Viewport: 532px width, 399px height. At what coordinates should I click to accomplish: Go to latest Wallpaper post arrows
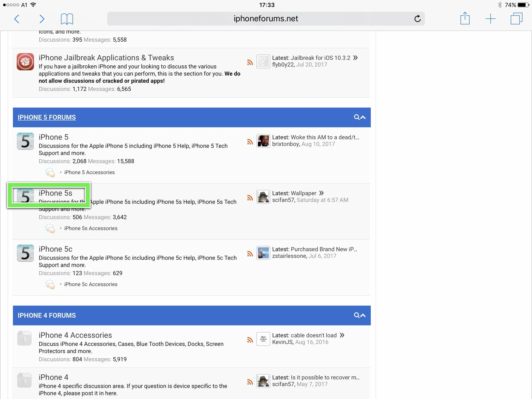[x=321, y=193]
